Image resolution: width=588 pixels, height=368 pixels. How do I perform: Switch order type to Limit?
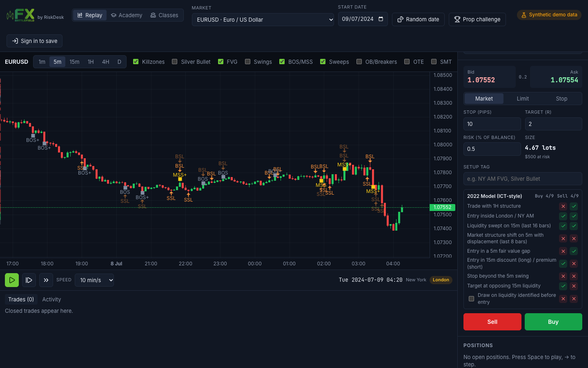coord(523,99)
